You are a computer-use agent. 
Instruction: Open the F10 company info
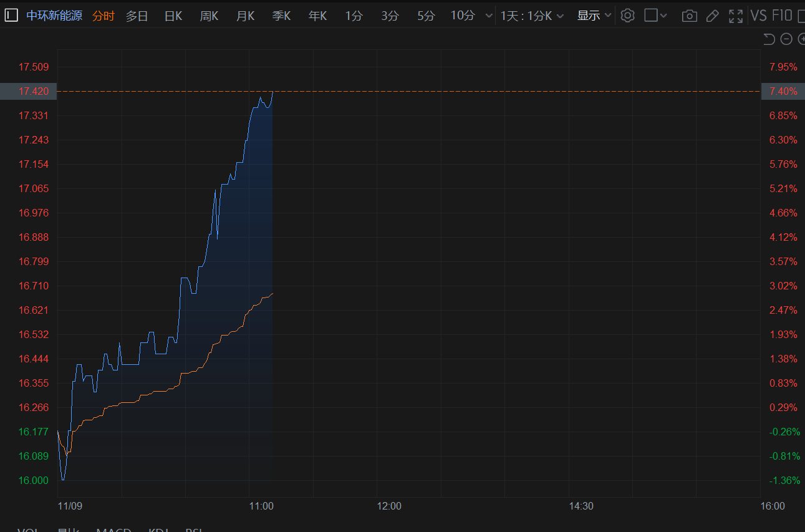(x=782, y=16)
